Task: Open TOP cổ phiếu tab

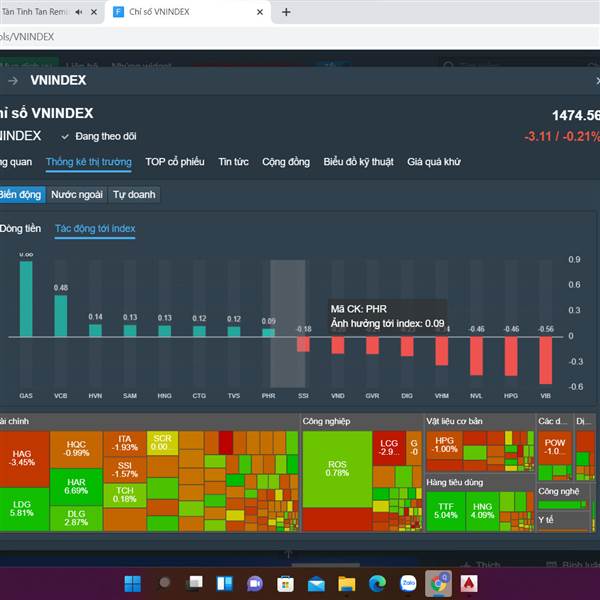Action: 175,162
